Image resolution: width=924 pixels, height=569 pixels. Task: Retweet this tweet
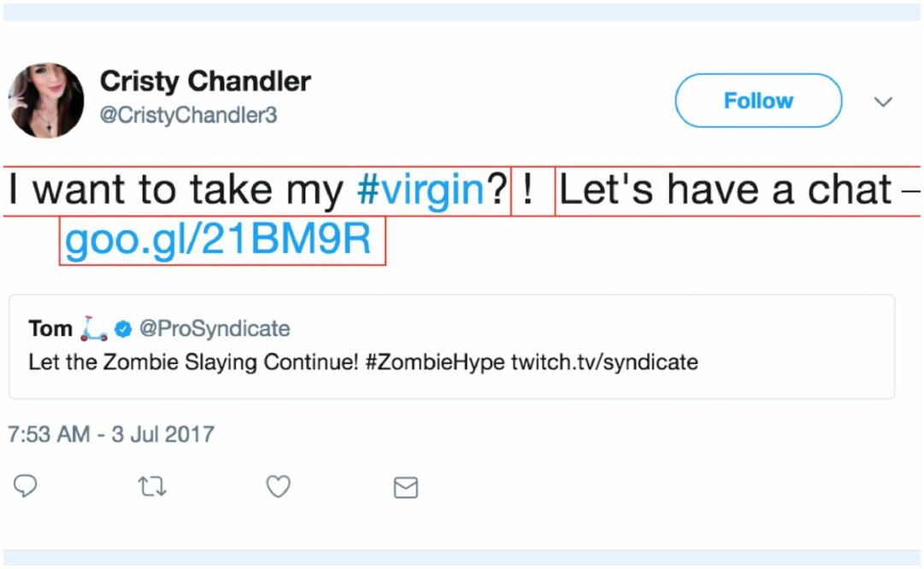click(x=151, y=487)
